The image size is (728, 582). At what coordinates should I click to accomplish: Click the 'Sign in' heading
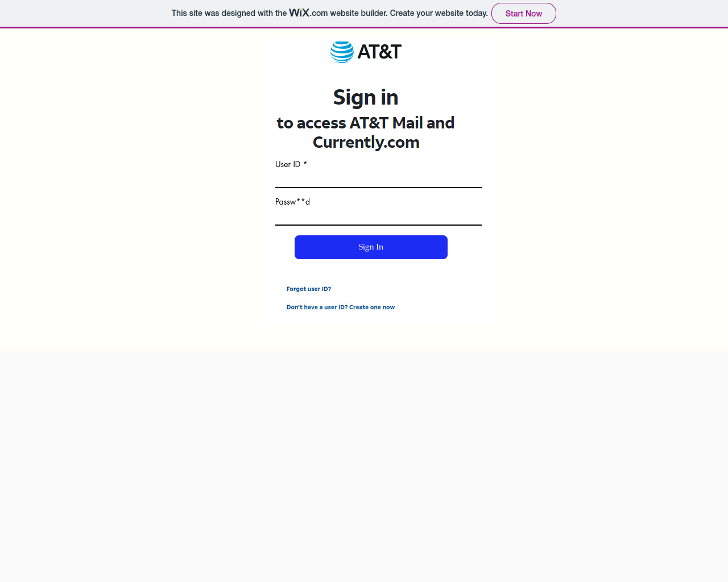[366, 97]
